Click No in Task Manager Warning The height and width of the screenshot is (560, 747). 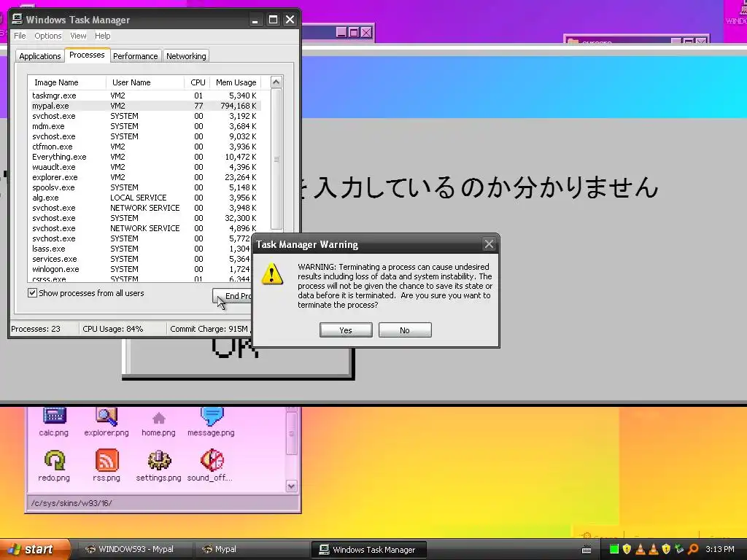(x=405, y=330)
